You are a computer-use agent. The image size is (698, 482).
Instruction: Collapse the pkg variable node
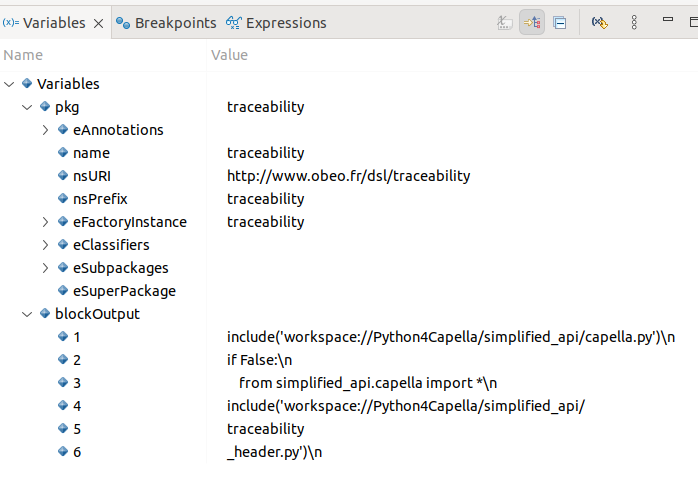pos(27,107)
